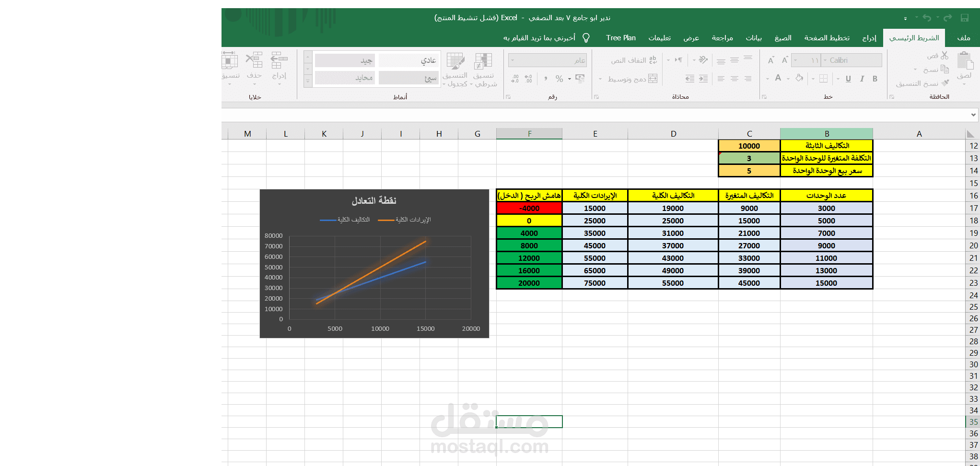Toggle Bold formatting
This screenshot has width=980, height=466.
pos(875,79)
